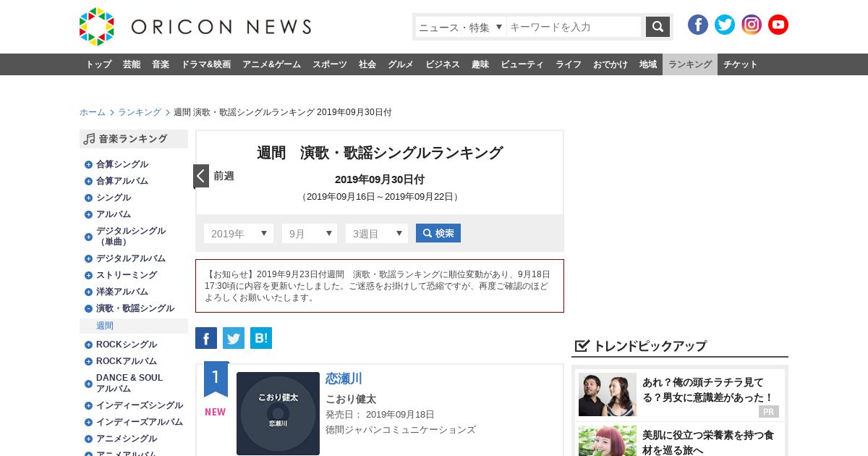Click 恋瀬川 album cover thumbnail
This screenshot has height=456, width=868.
coord(278,413)
